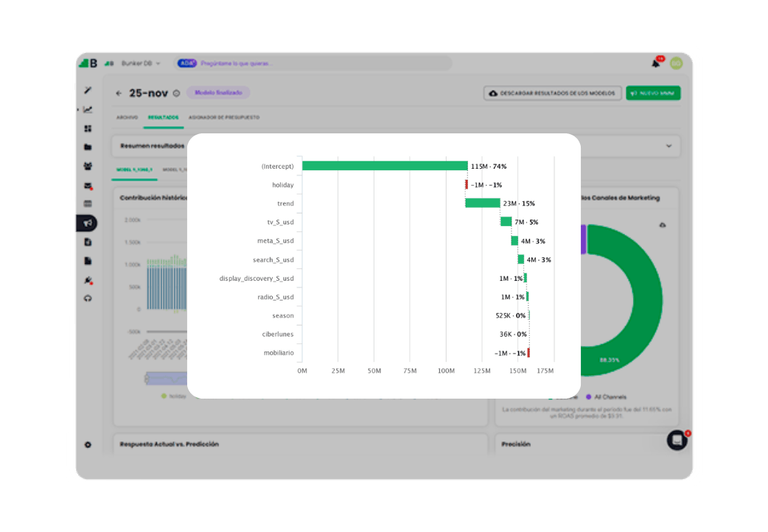768x532 pixels.
Task: Click the '7M · 5%' value label
Action: (x=526, y=222)
